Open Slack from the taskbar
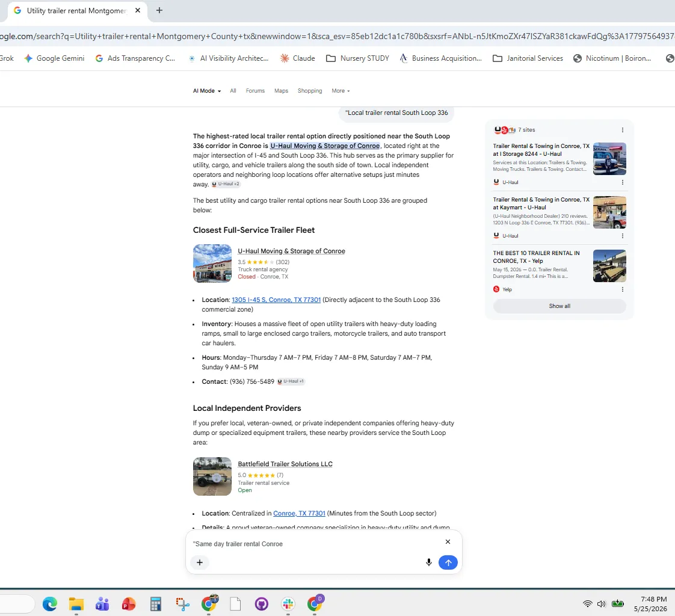 pyautogui.click(x=288, y=605)
